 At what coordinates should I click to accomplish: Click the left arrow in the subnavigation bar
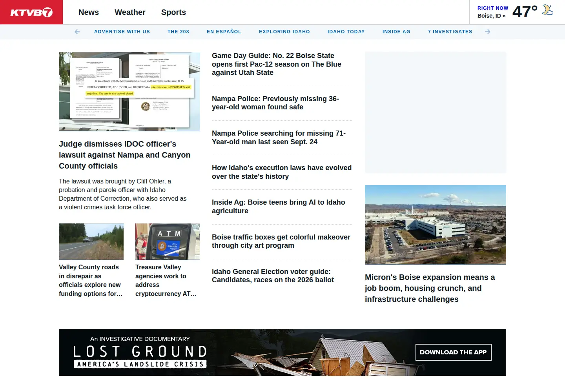click(77, 32)
